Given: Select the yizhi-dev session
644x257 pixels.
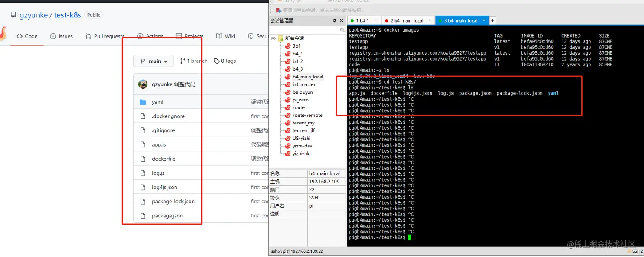Looking at the screenshot, I should point(302,146).
